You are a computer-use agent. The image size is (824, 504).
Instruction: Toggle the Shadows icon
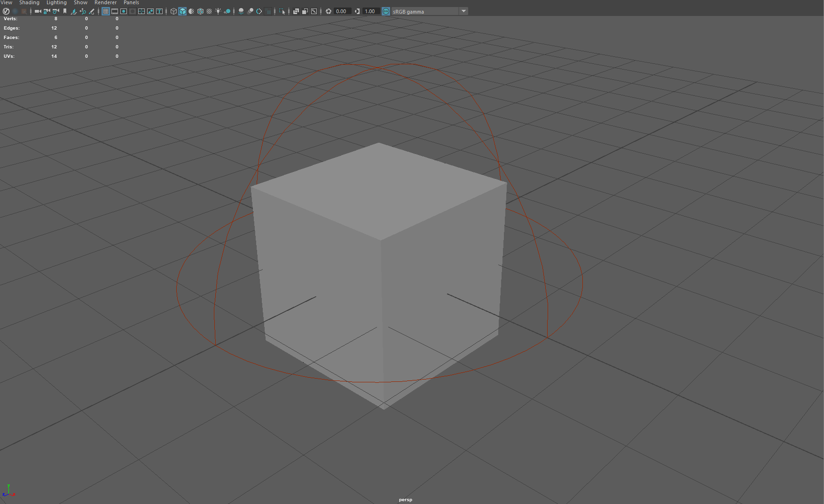tap(227, 11)
